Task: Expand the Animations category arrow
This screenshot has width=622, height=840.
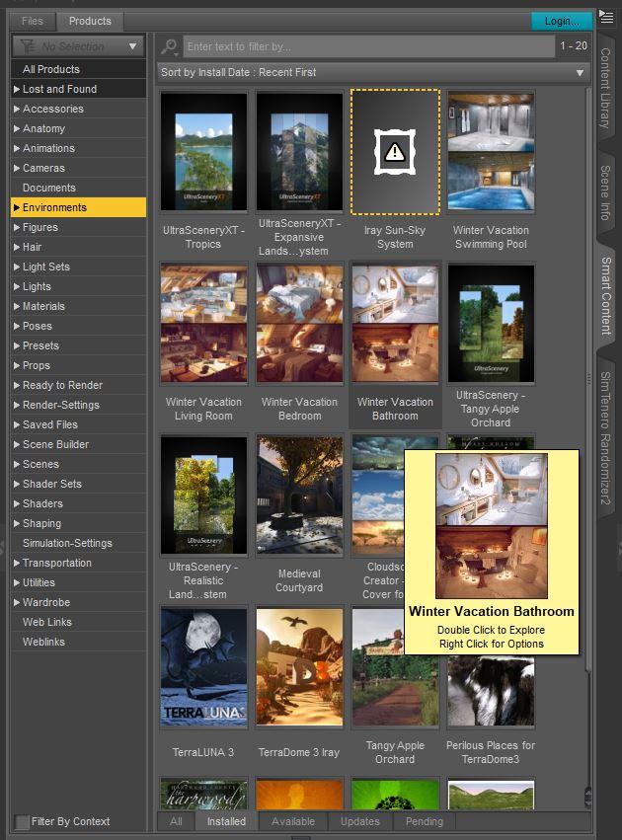Action: point(17,148)
